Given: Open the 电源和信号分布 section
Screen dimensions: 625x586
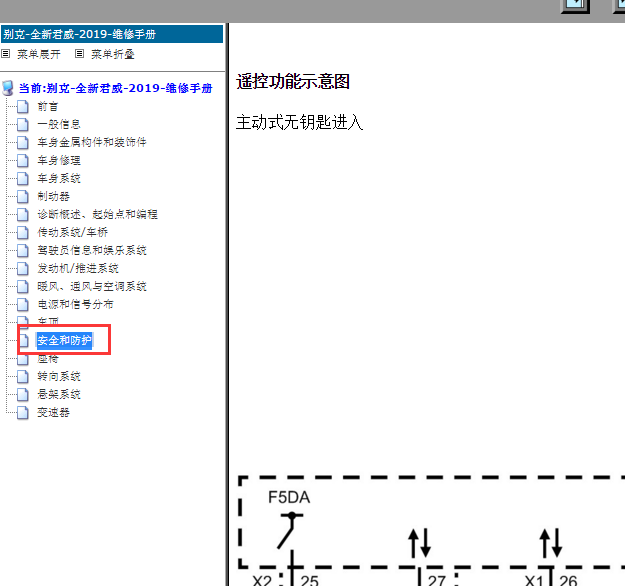Looking at the screenshot, I should [x=75, y=304].
